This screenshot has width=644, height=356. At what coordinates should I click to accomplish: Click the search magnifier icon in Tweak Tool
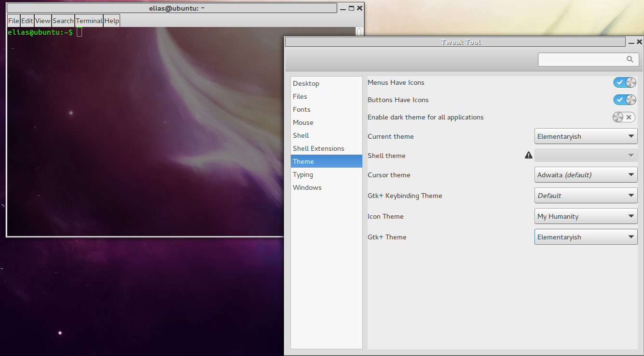pyautogui.click(x=630, y=59)
